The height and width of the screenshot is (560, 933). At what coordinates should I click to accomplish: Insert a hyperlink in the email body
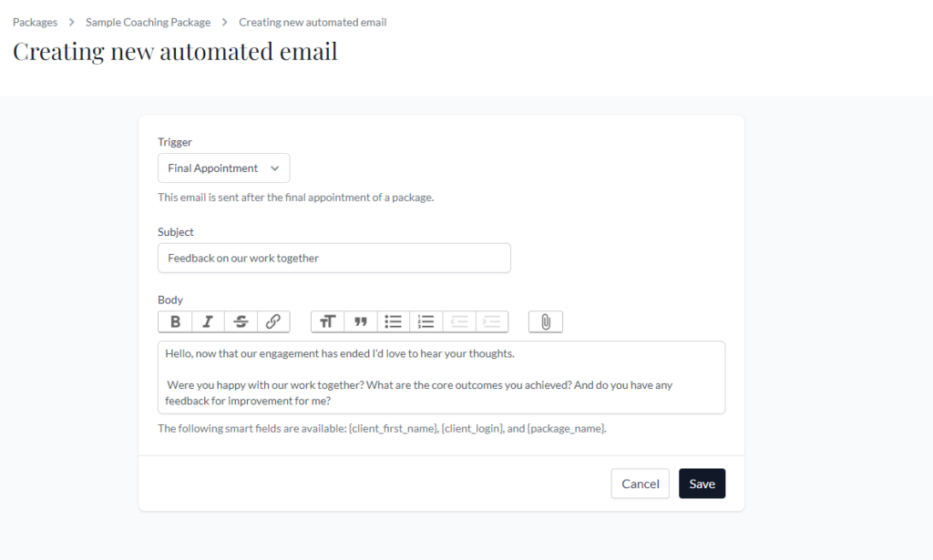click(273, 321)
